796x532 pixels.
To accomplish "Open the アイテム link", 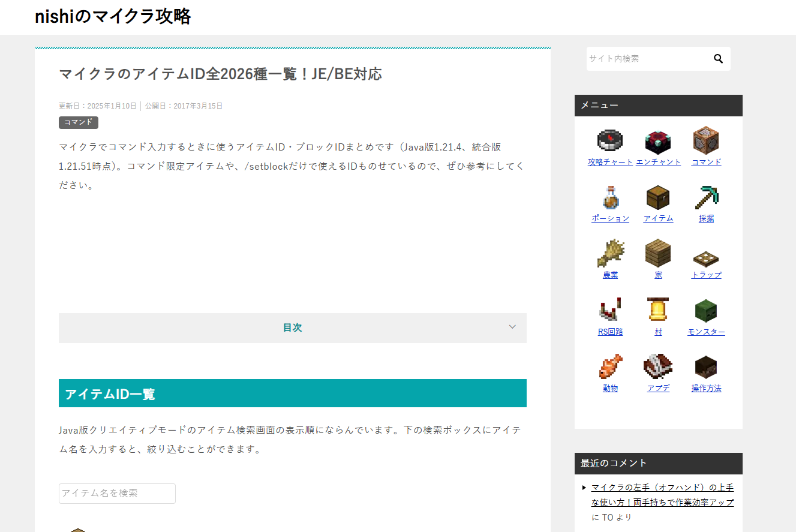I will [x=658, y=218].
